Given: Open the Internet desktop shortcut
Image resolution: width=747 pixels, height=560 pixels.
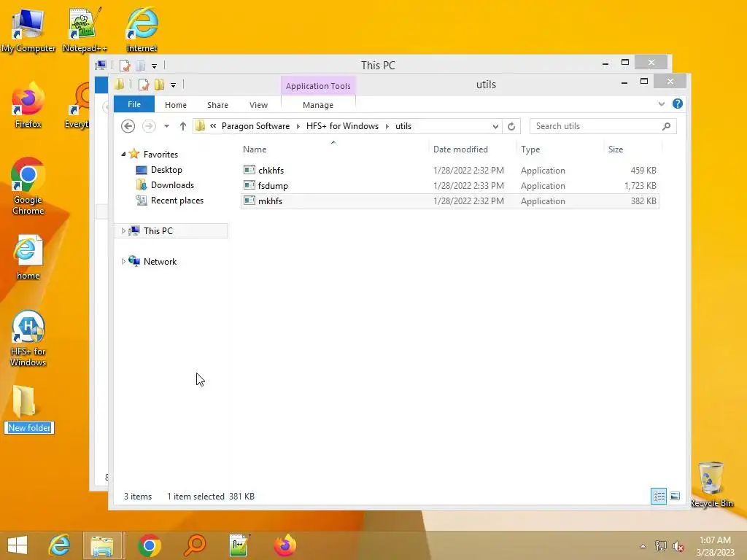Looking at the screenshot, I should click(x=142, y=30).
